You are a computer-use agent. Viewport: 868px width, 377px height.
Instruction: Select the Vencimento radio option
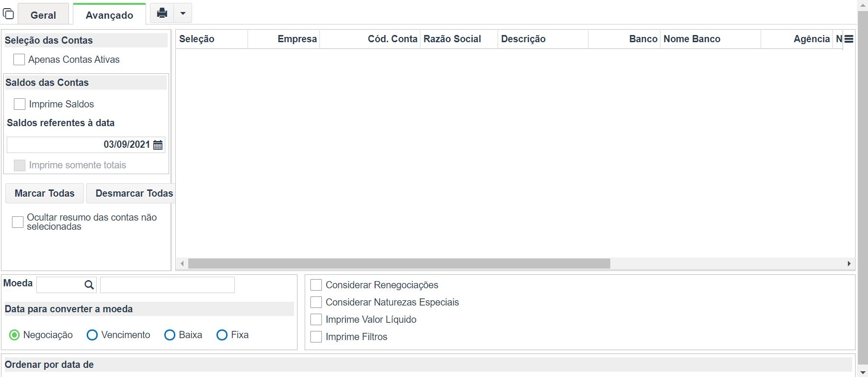point(92,335)
